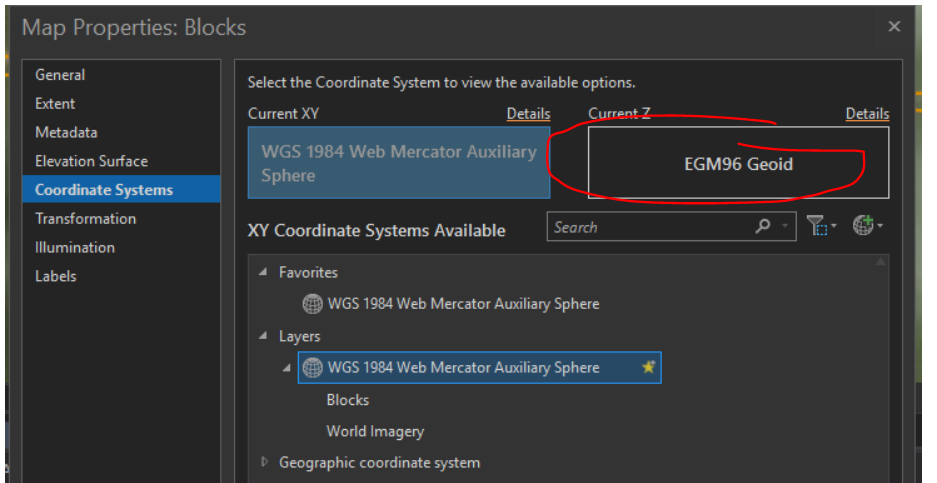Click the magnifier search icon
This screenshot has height=483, width=937.
pyautogui.click(x=763, y=227)
